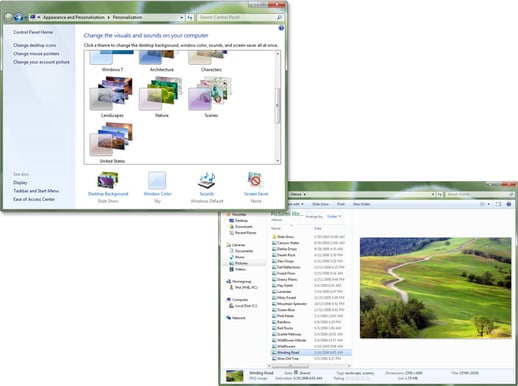Open Music library in Explorer
The image size is (518, 386).
[237, 257]
